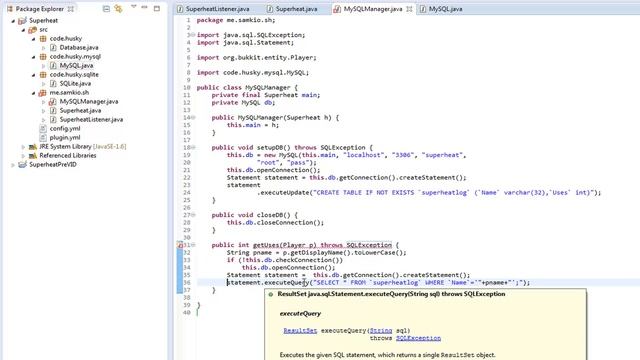The width and height of the screenshot is (640, 360).
Task: Click the Package Explorer tab icon
Action: tap(10, 9)
